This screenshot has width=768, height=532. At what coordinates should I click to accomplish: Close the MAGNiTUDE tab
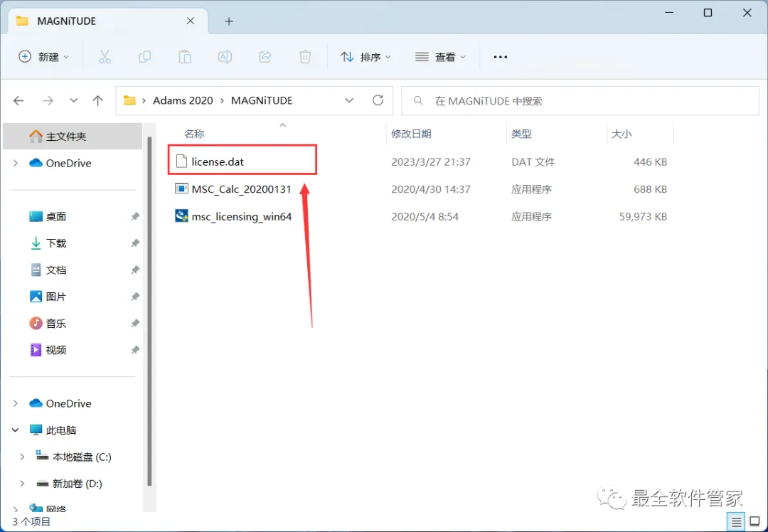pos(191,21)
